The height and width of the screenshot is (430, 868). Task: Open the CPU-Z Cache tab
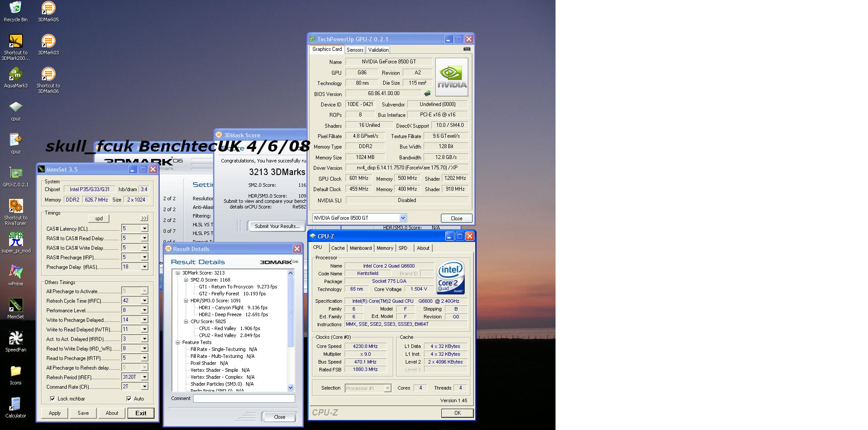point(338,248)
